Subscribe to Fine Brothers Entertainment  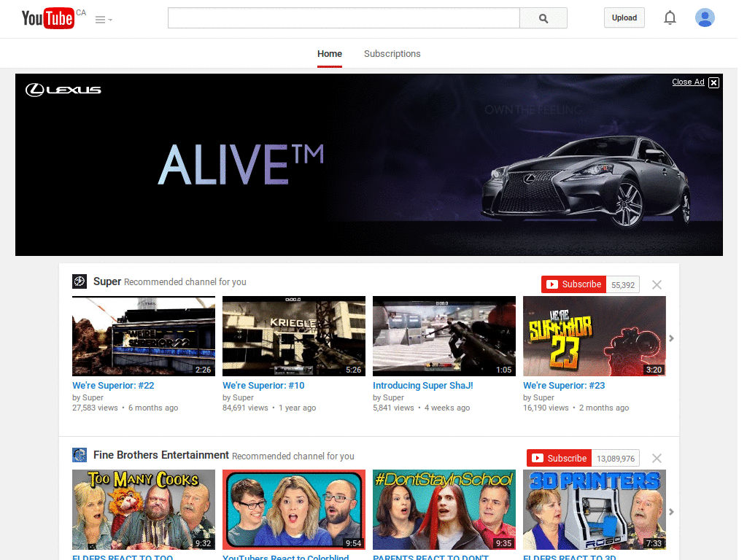(x=560, y=458)
